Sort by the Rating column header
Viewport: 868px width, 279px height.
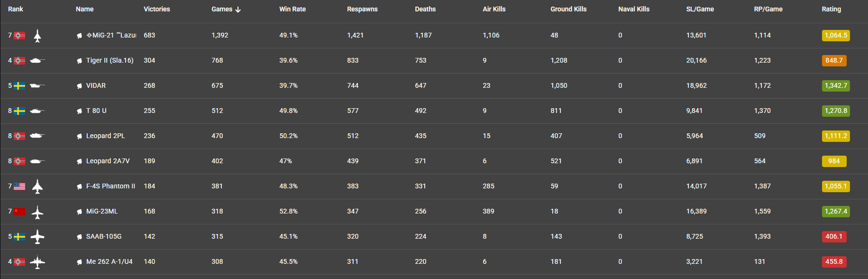click(x=831, y=9)
